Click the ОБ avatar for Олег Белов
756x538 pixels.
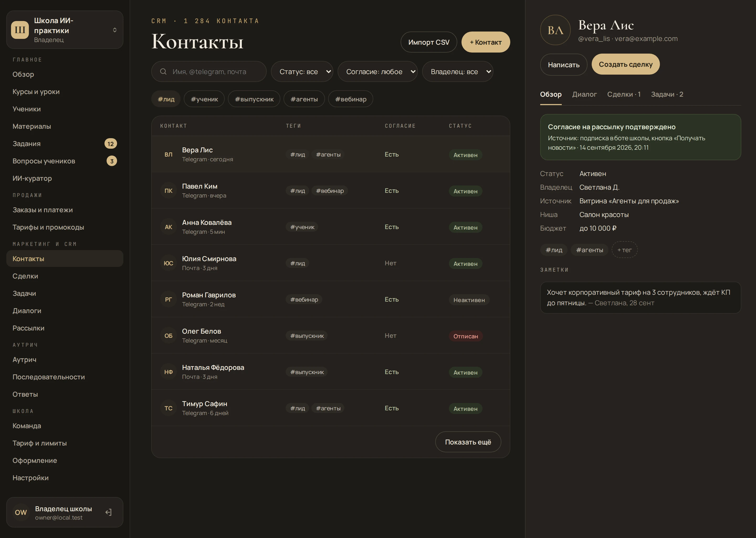[169, 335]
